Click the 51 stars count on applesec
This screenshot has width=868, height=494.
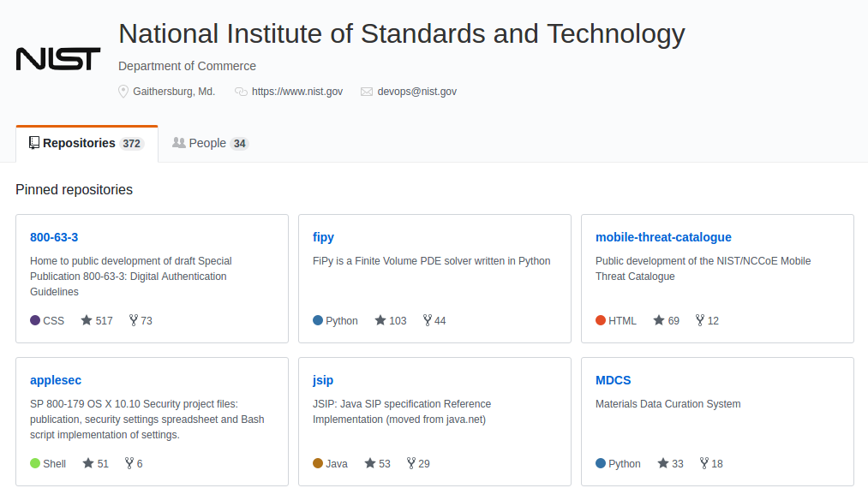pyautogui.click(x=103, y=463)
